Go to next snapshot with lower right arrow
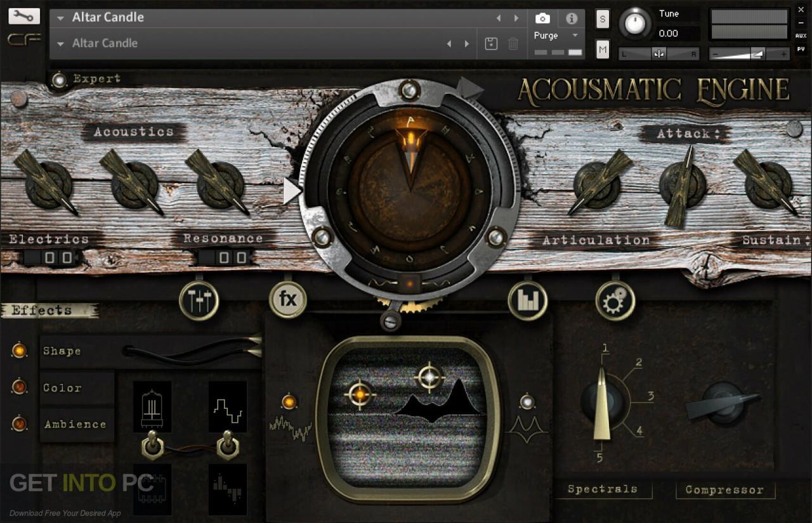 467,44
